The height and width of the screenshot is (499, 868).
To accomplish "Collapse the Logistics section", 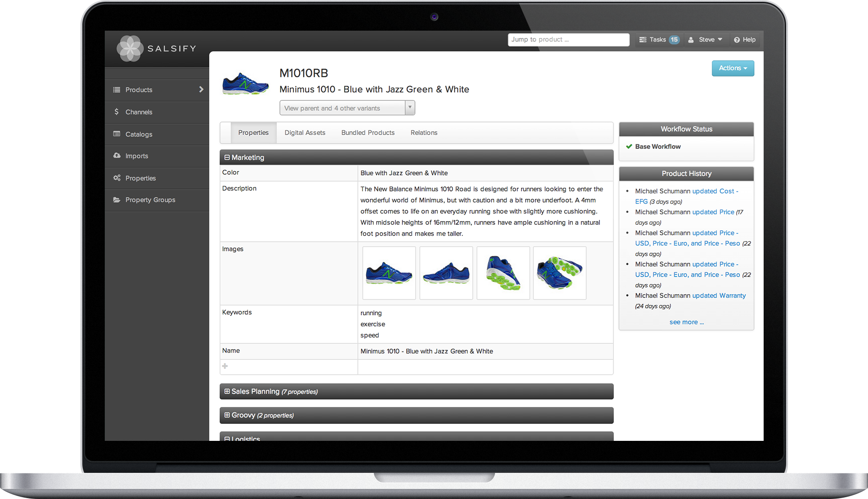I will click(x=227, y=439).
